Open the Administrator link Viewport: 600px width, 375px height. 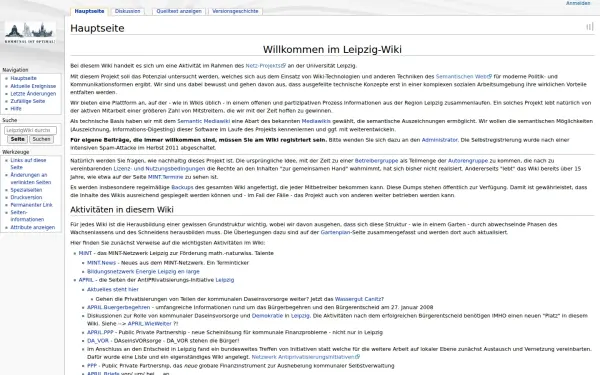(x=439, y=140)
